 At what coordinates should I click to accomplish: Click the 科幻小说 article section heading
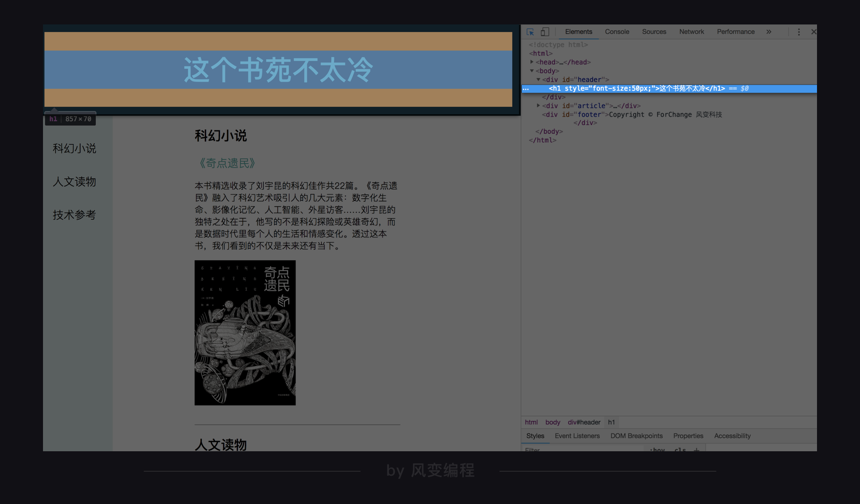pos(221,136)
